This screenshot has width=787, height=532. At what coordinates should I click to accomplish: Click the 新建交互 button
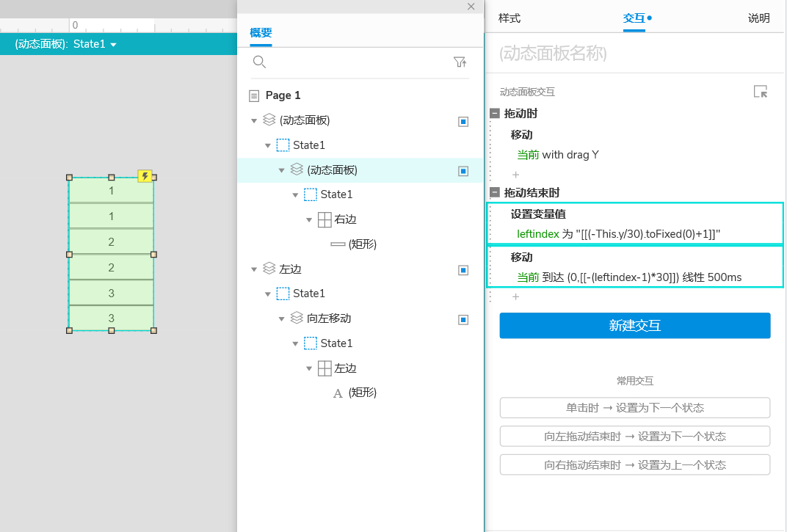(x=635, y=326)
